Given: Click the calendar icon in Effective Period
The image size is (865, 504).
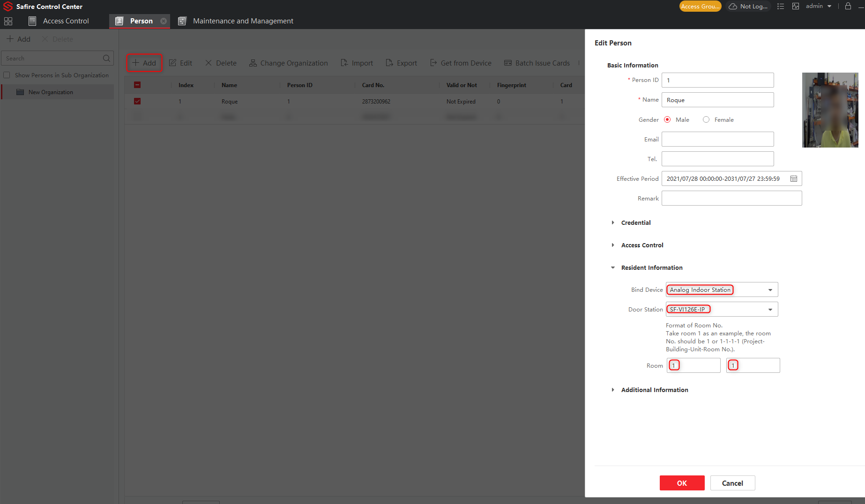Looking at the screenshot, I should tap(794, 178).
